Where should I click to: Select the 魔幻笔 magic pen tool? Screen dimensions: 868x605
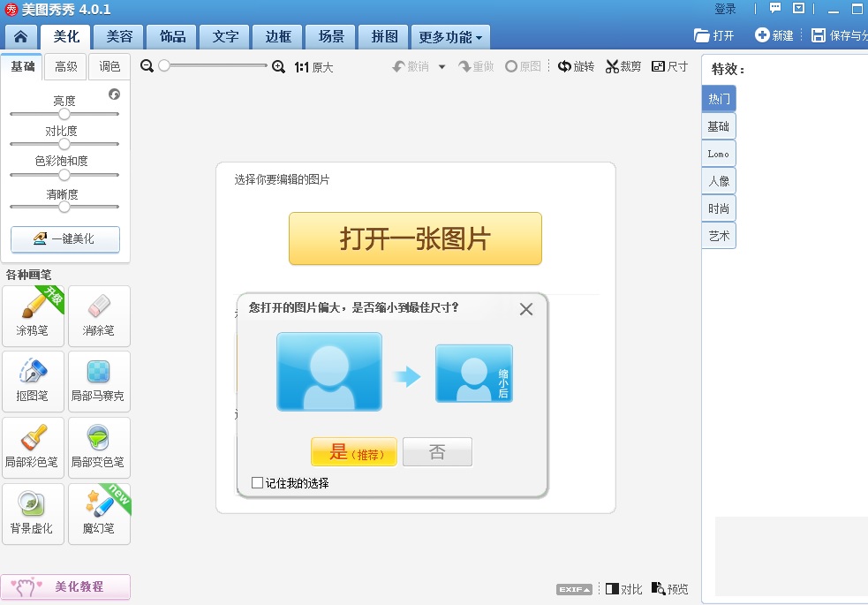99,513
